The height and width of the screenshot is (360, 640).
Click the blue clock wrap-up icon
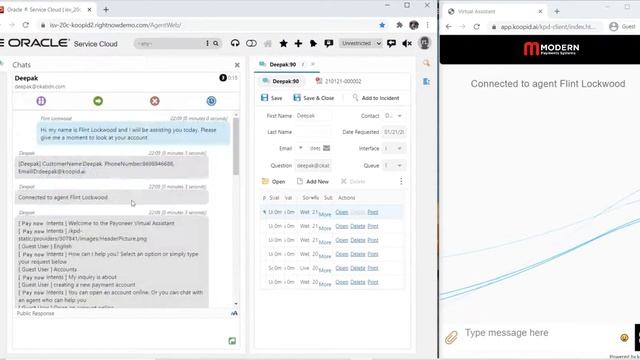pyautogui.click(x=211, y=101)
